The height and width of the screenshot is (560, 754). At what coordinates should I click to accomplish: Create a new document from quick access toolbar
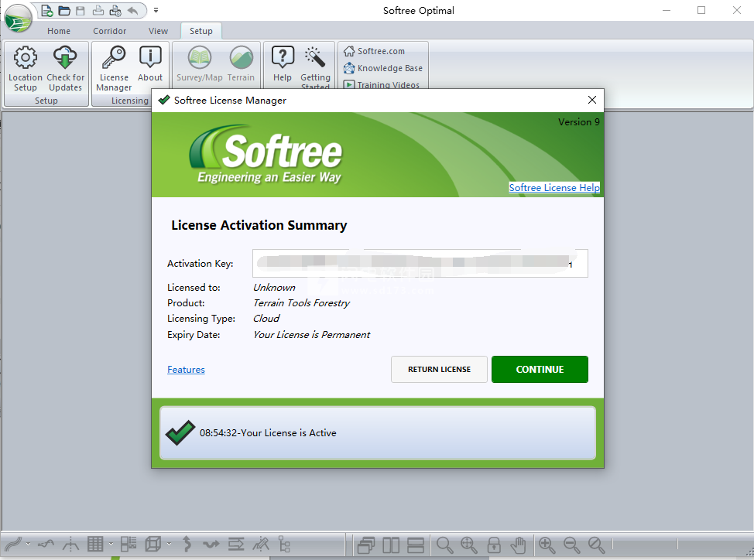tap(46, 11)
